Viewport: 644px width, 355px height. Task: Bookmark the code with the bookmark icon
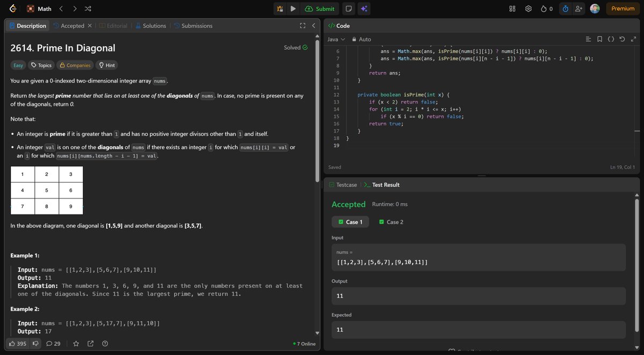(599, 39)
